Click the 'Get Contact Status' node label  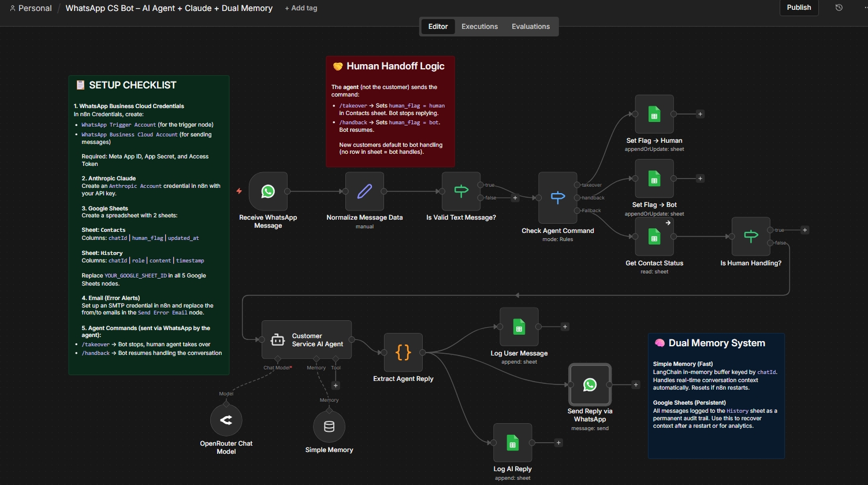coord(654,263)
